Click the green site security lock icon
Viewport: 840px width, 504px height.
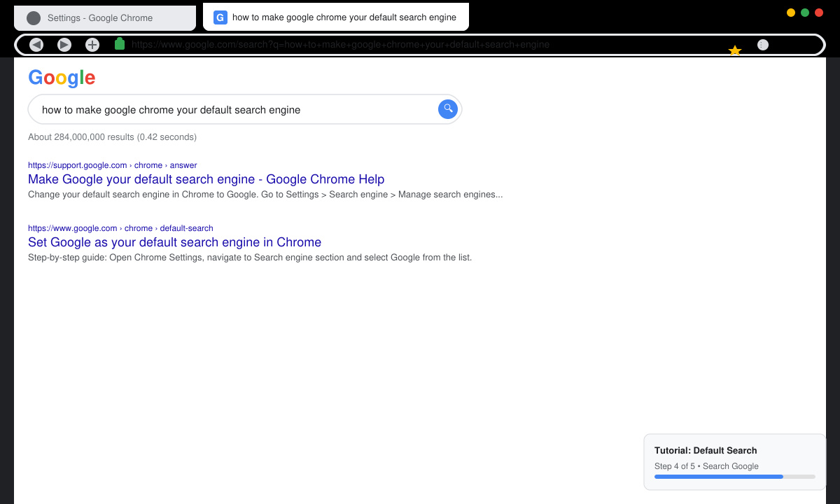119,44
